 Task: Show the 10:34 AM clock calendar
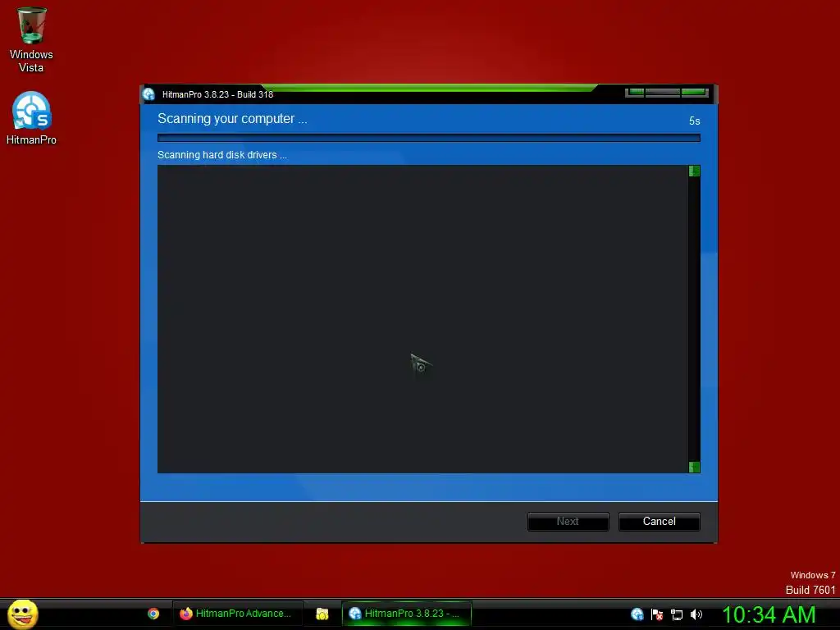(769, 614)
